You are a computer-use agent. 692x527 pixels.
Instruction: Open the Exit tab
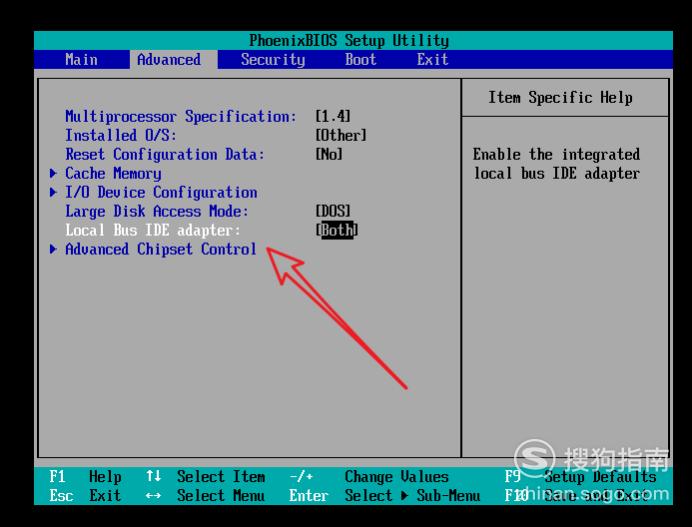click(432, 60)
